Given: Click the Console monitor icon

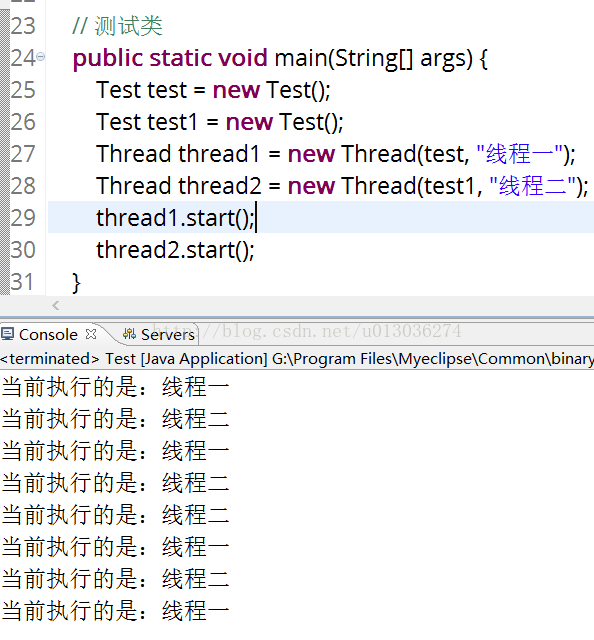Looking at the screenshot, I should click(x=7, y=334).
